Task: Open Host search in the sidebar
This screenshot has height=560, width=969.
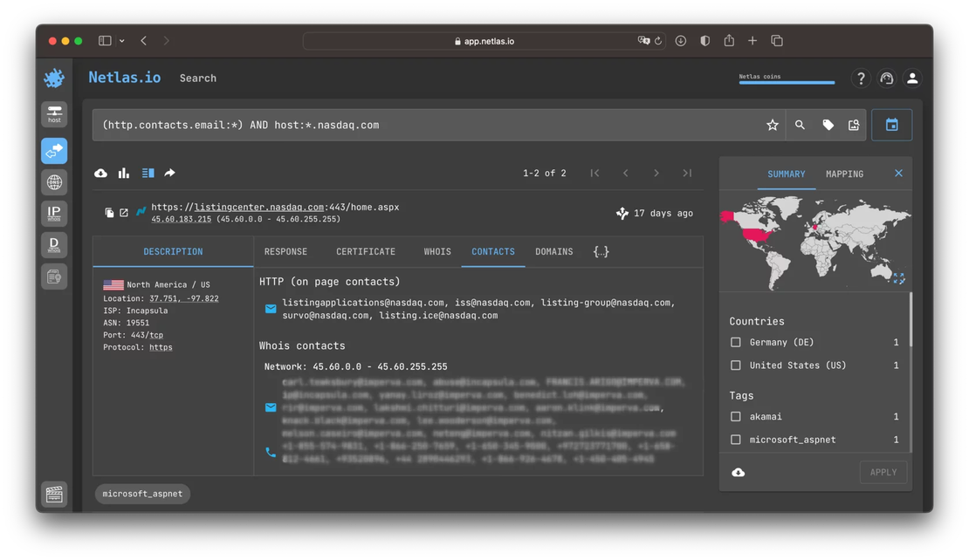Action: 54,114
